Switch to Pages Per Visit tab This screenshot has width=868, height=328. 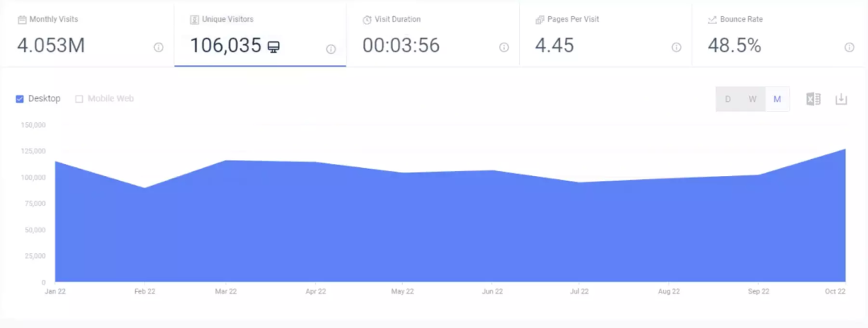pyautogui.click(x=605, y=35)
